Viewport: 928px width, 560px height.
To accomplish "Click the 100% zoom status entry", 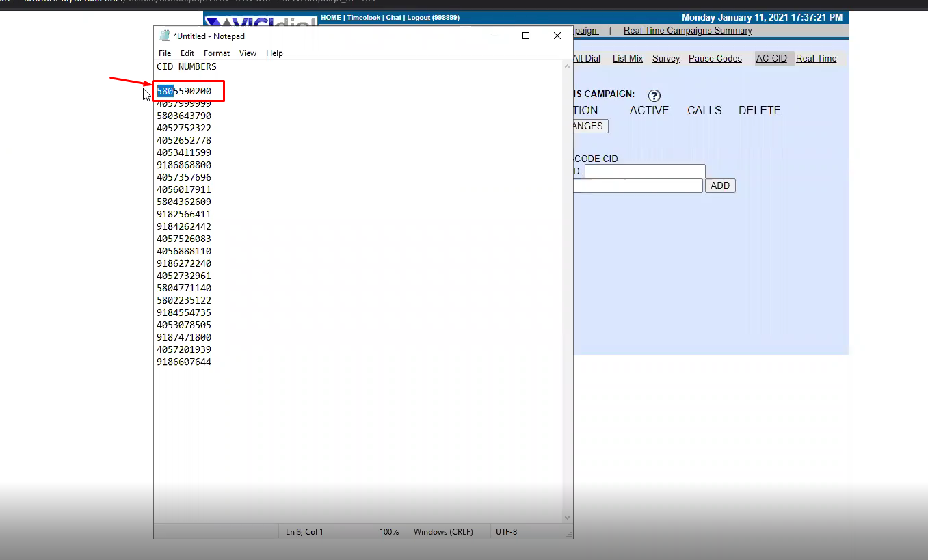I will pyautogui.click(x=389, y=531).
